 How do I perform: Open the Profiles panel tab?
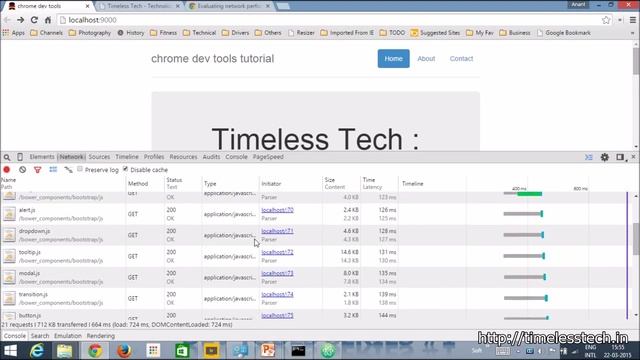(154, 157)
